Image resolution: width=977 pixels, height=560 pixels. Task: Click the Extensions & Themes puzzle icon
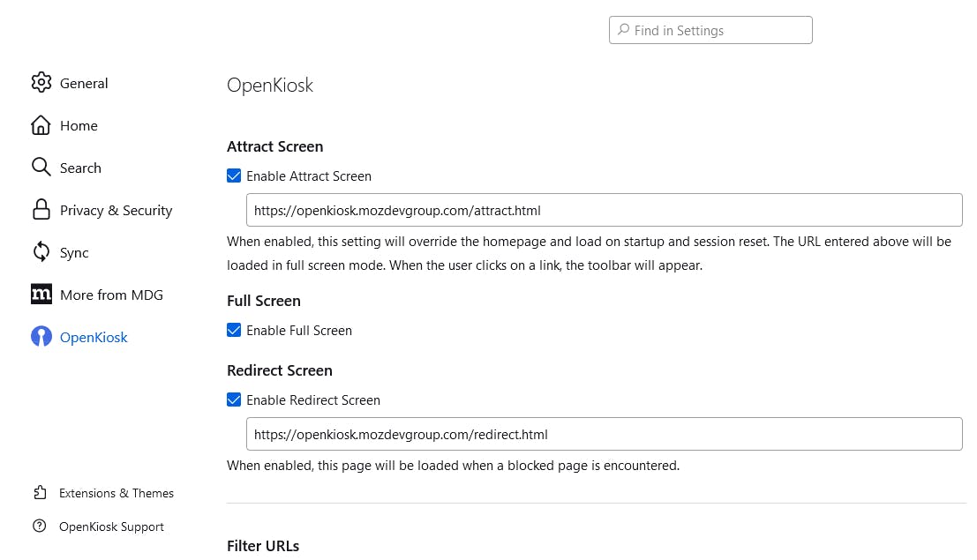tap(40, 493)
